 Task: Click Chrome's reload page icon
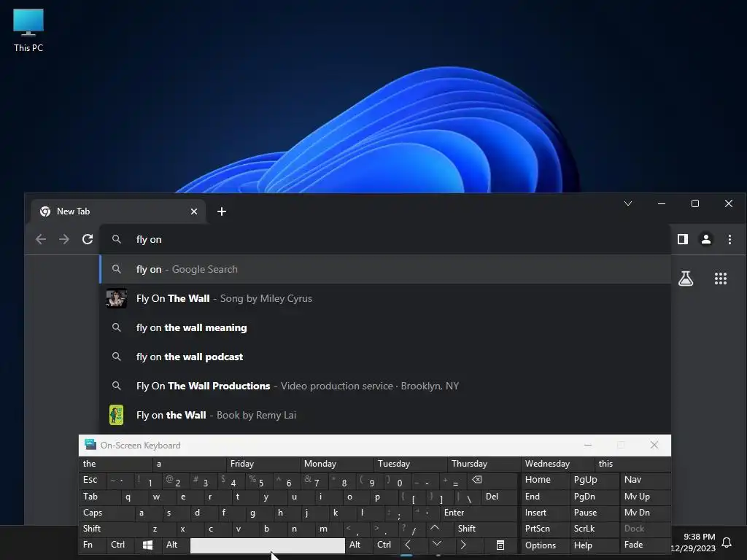click(88, 239)
